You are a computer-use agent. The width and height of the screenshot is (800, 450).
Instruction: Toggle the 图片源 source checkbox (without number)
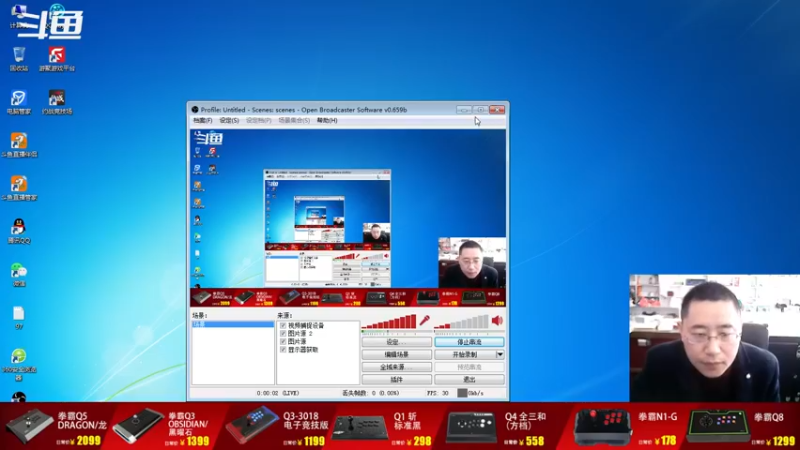click(x=283, y=341)
